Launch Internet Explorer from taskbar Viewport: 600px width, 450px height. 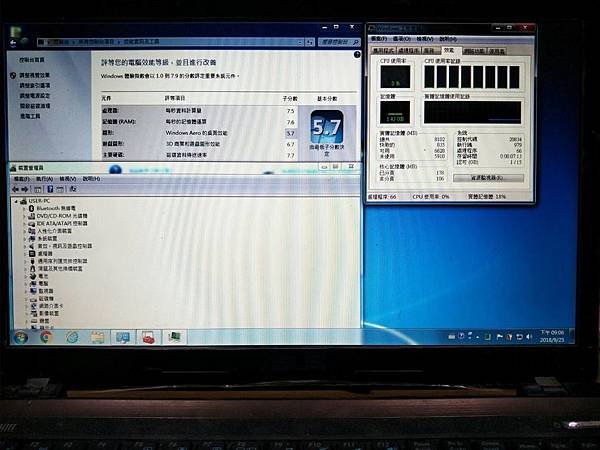pyautogui.click(x=72, y=337)
